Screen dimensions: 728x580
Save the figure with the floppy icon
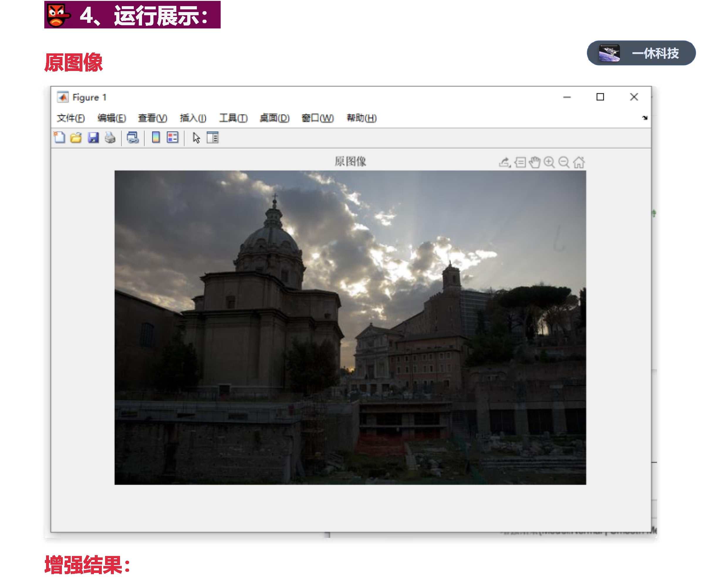tap(93, 138)
